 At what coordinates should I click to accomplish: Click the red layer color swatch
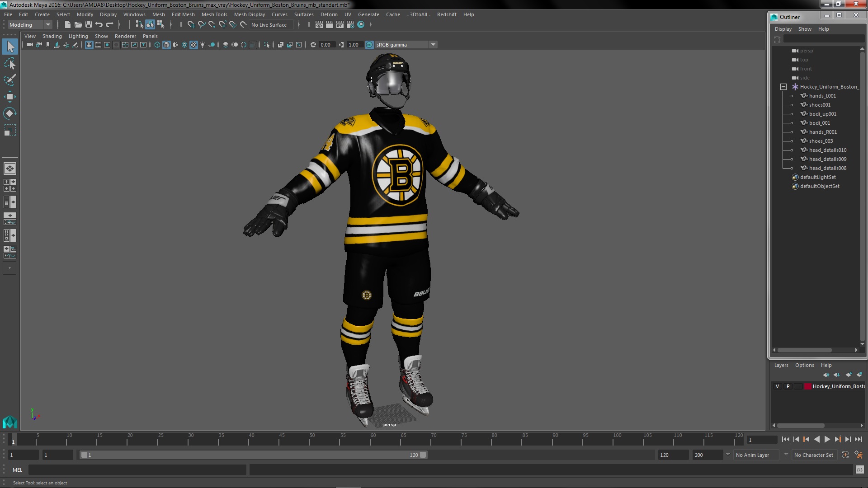pyautogui.click(x=807, y=386)
